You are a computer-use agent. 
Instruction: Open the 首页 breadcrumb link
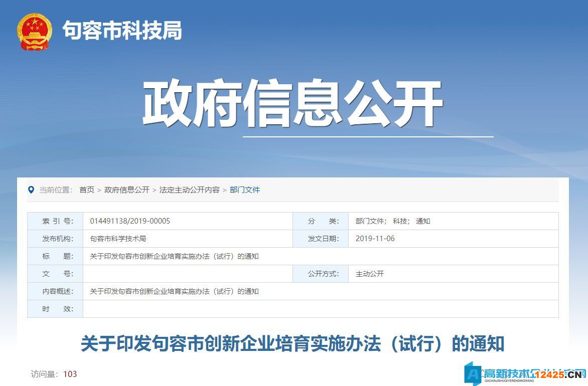(x=87, y=190)
